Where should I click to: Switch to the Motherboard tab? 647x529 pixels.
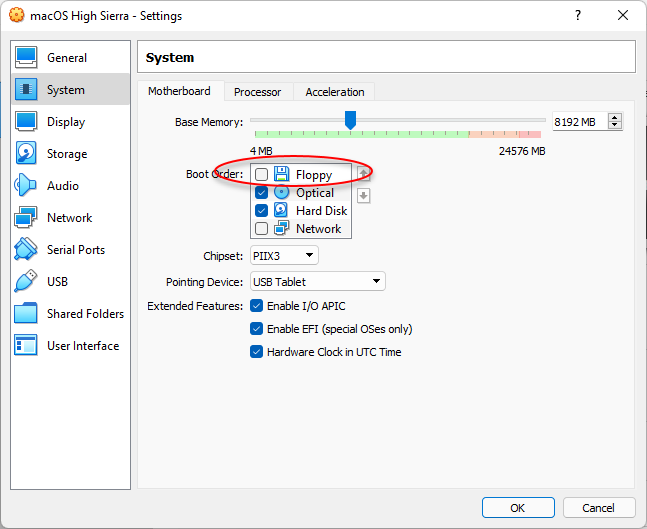point(179,91)
